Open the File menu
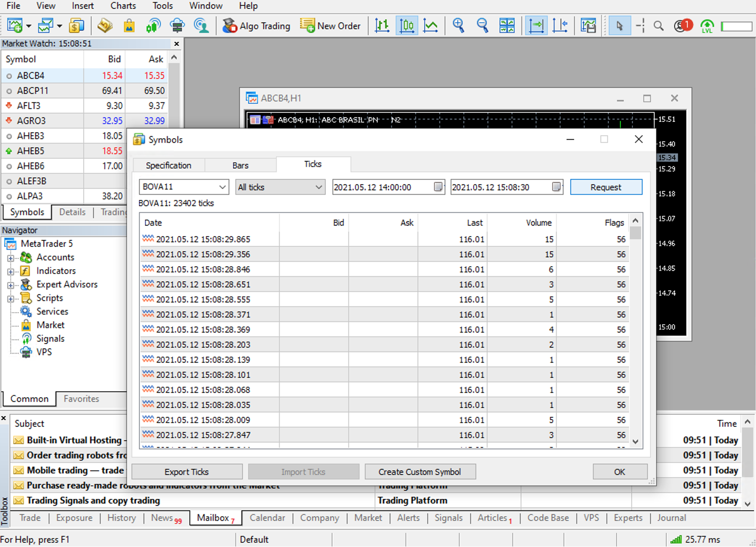Viewport: 756px width, 547px height. pyautogui.click(x=14, y=6)
